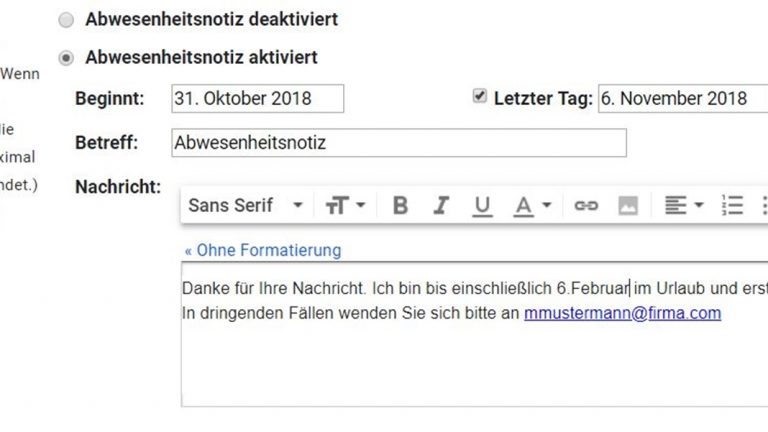
Task: Click the mmustermann@firma.com email link
Action: 622,313
